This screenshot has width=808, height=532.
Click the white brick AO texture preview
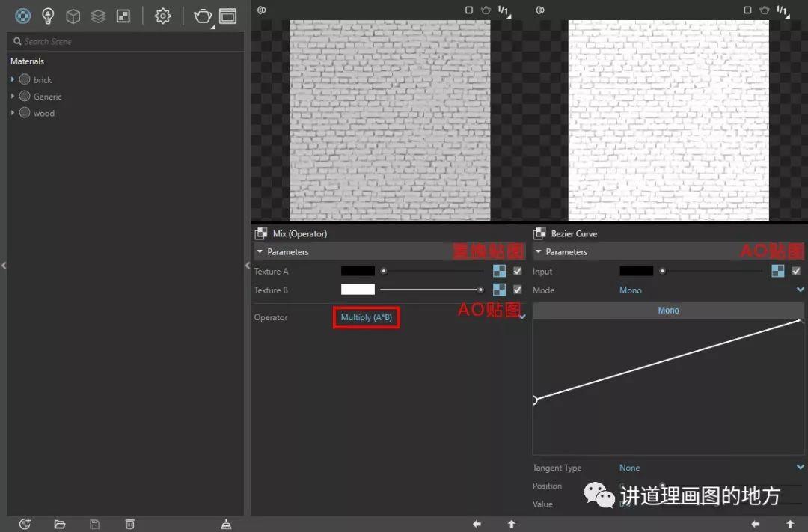coord(668,120)
